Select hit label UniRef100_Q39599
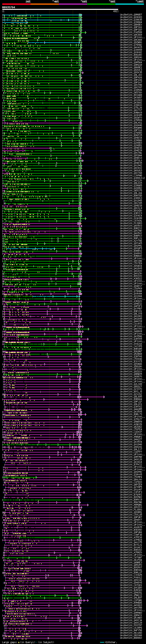This screenshot has height=644, width=146. [131, 90]
